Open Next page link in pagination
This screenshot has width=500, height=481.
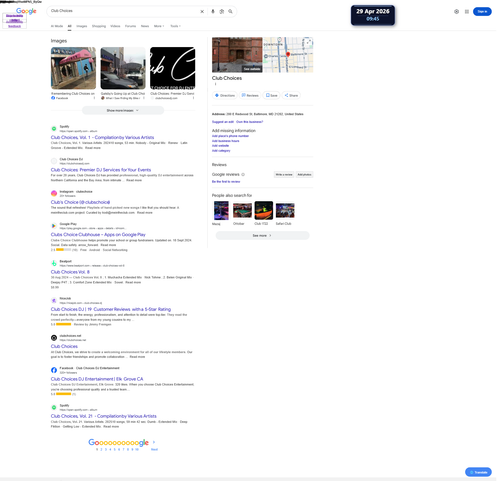pos(154,449)
